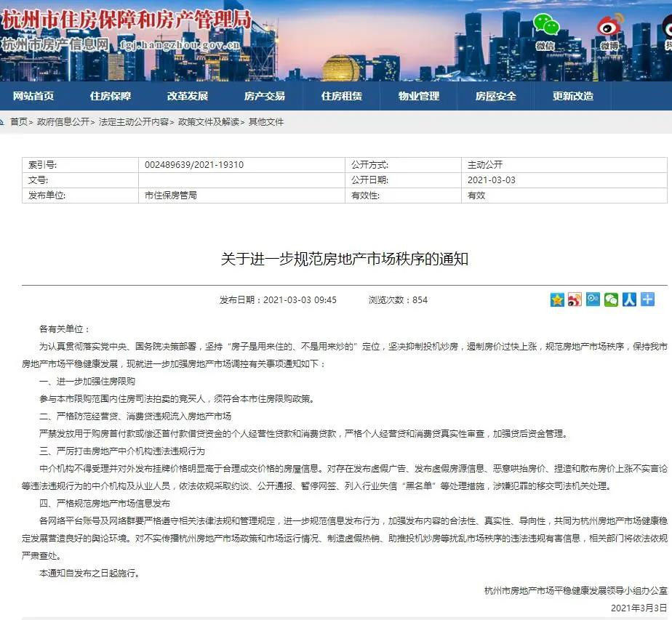Screen dimensions: 672x620
Task: Click the 杭州市住房保障和房产管理局 site title
Action: coord(127,20)
